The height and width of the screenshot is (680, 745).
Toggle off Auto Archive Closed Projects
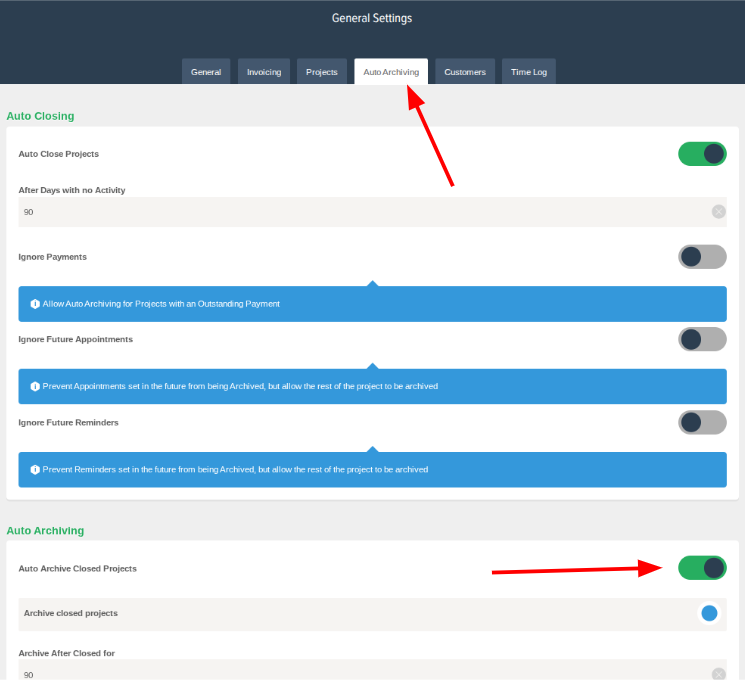coord(702,568)
